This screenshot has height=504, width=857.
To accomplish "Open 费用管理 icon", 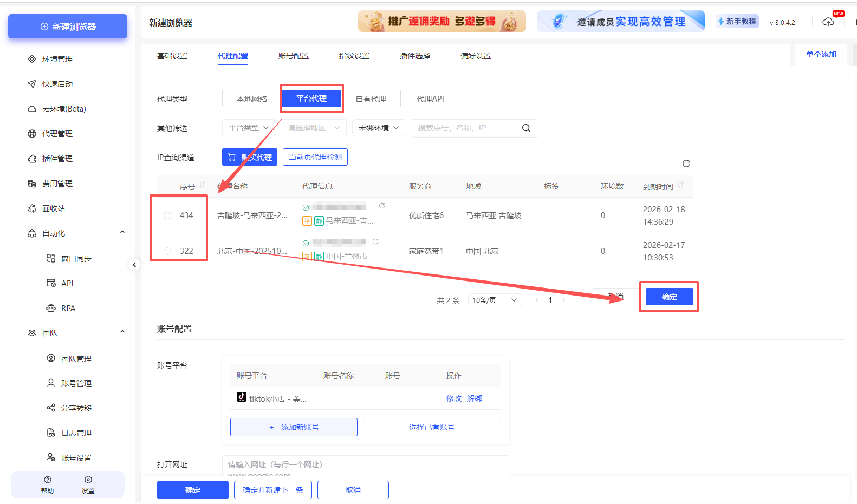I will click(x=32, y=184).
